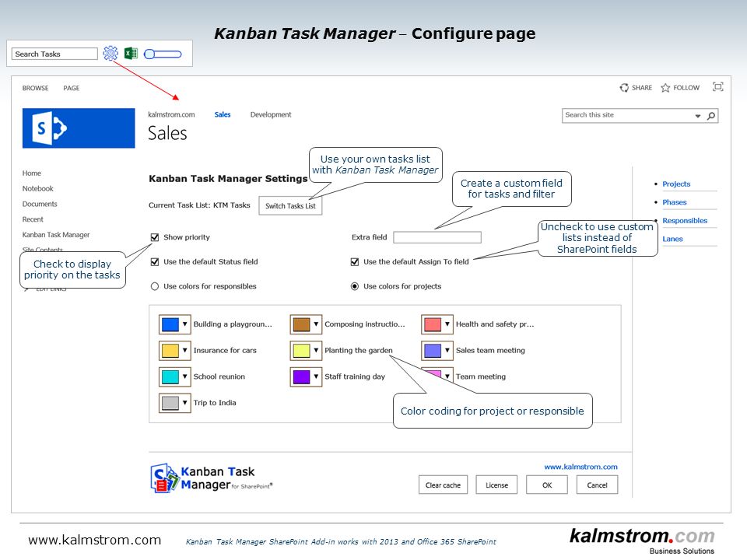Screen dimensions: 747x560
Task: Click brown swatch for Composing instructions
Action: (x=302, y=324)
